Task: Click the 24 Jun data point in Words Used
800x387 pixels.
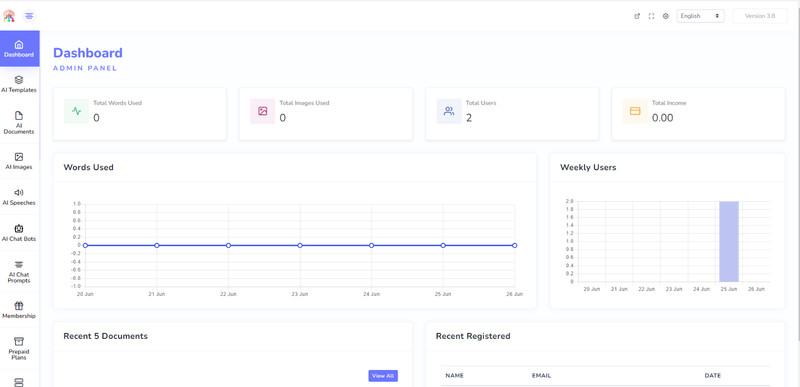Action: 371,245
